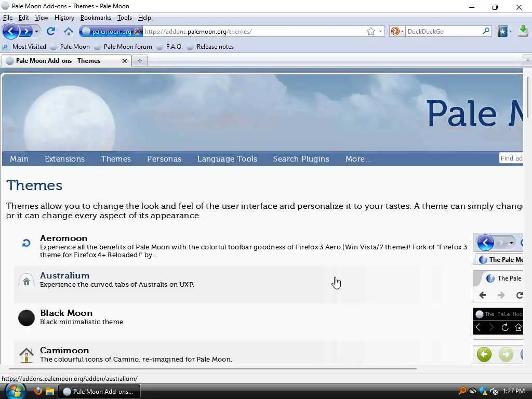The image size is (532, 399).
Task: Click the Find add-ons search box
Action: 511,158
